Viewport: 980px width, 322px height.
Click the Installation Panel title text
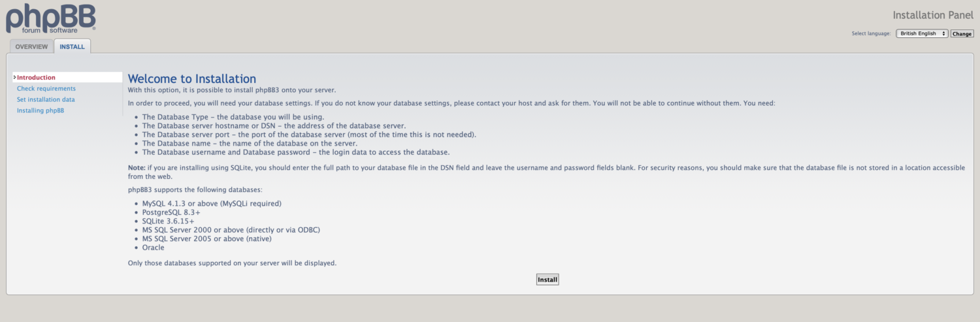point(932,15)
